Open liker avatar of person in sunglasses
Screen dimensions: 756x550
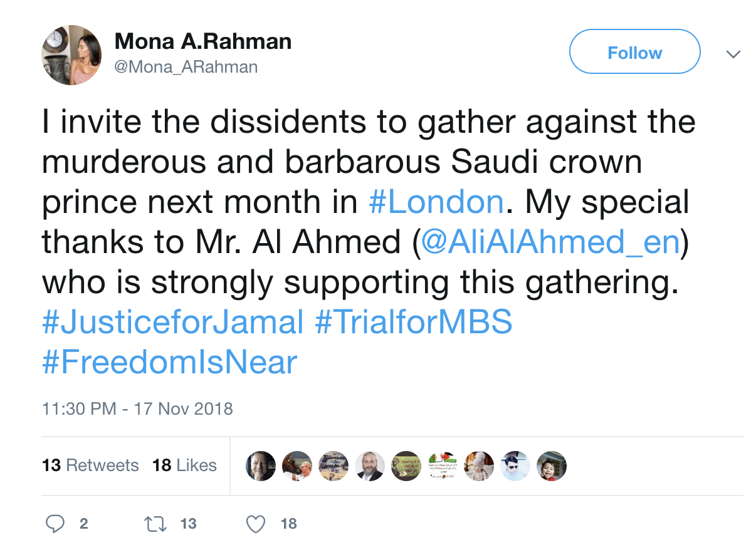click(x=515, y=465)
